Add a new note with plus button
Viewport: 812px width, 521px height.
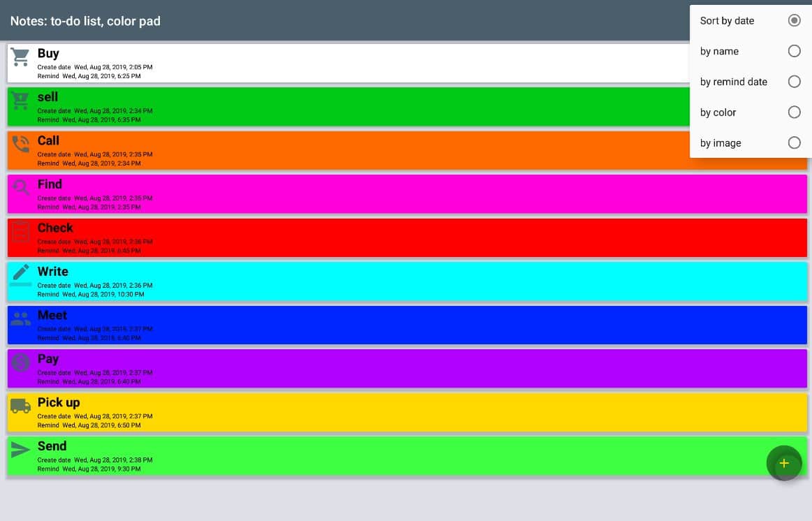point(783,463)
